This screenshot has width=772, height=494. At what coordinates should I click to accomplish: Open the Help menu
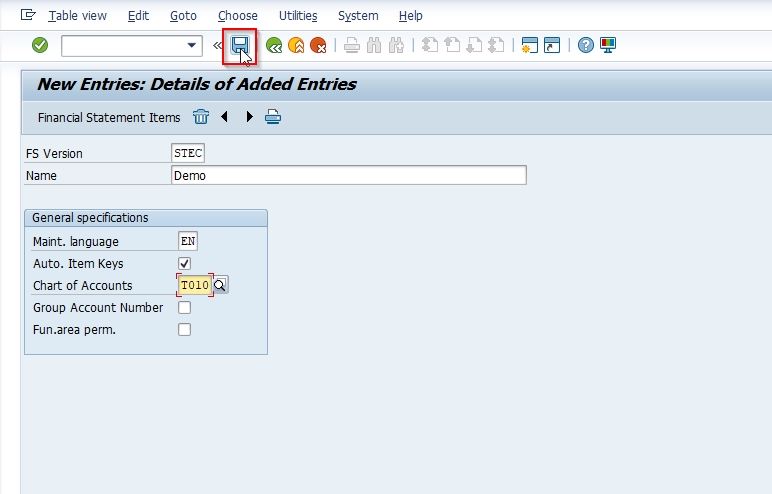pyautogui.click(x=411, y=16)
